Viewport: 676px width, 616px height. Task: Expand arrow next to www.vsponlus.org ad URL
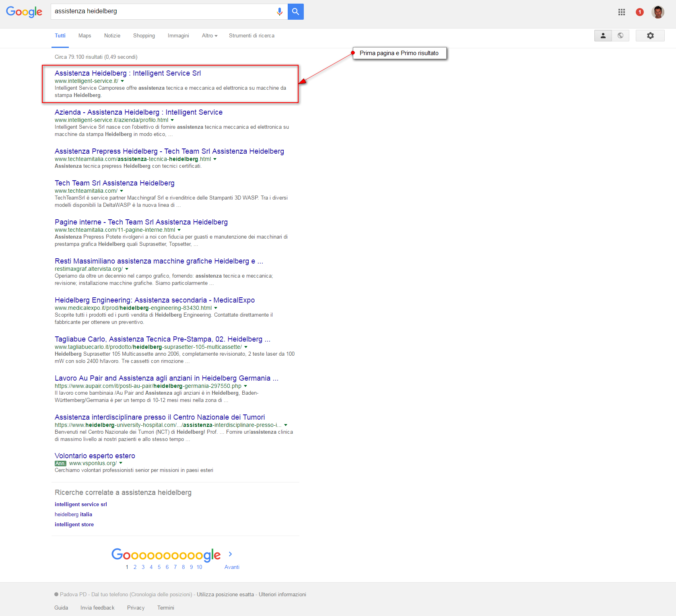121,463
